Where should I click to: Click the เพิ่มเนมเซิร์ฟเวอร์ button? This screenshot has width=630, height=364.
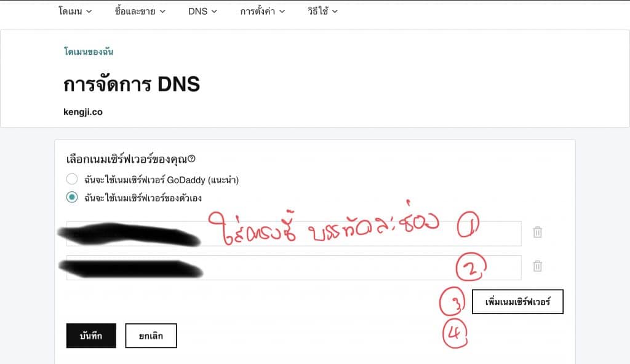tap(517, 302)
